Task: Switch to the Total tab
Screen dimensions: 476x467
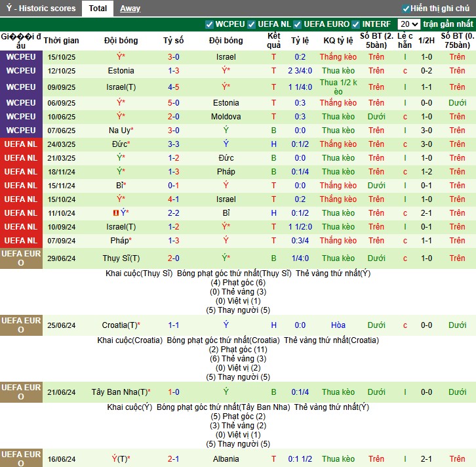Action: click(x=98, y=9)
